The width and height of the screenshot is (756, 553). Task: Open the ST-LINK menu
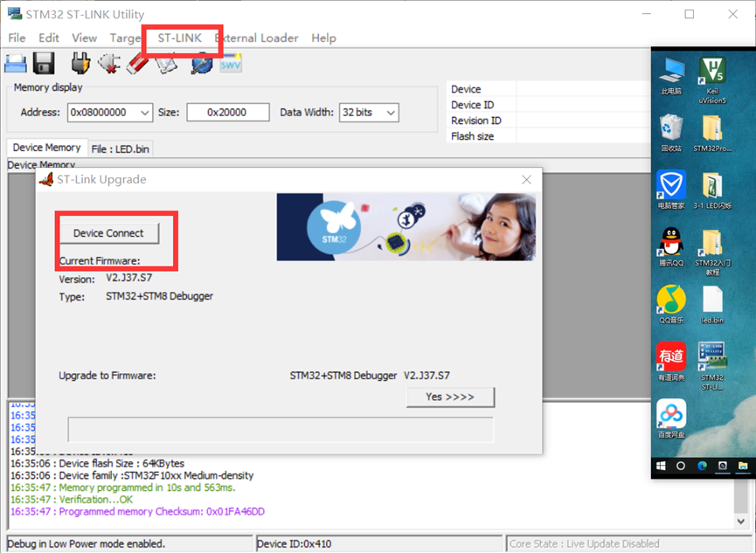180,38
